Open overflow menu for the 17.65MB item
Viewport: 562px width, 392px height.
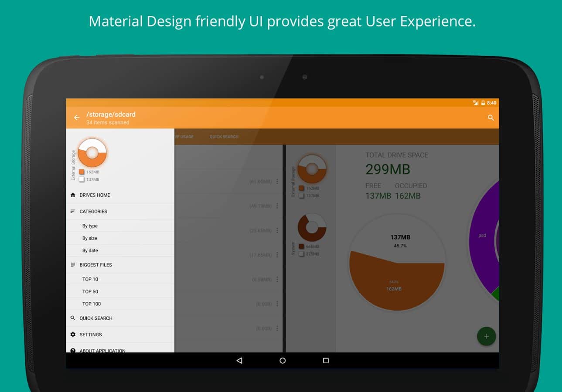pyautogui.click(x=277, y=255)
